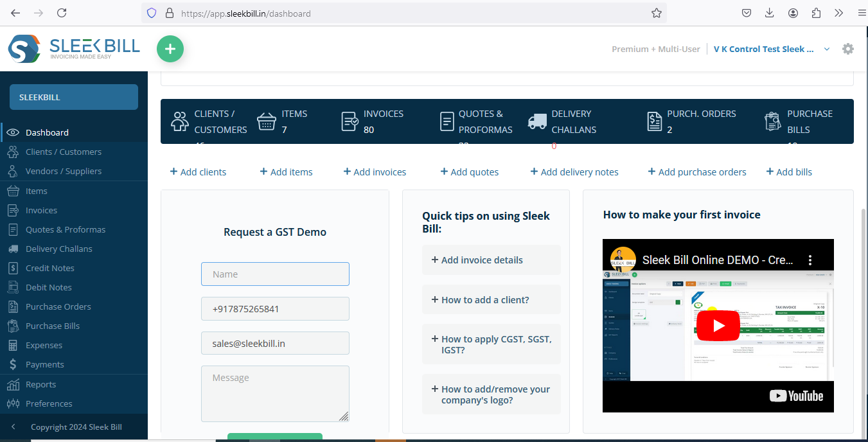The width and height of the screenshot is (868, 442).
Task: Click the Items basket icon in sidebar
Action: [13, 191]
